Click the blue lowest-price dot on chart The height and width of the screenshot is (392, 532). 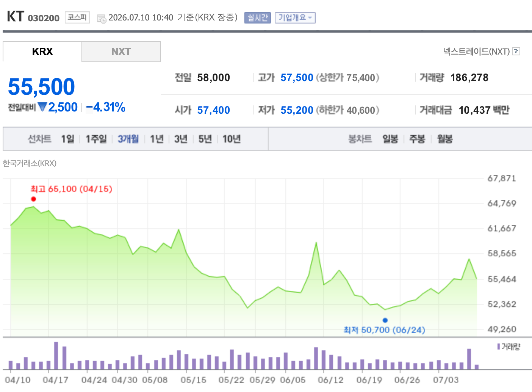385,320
